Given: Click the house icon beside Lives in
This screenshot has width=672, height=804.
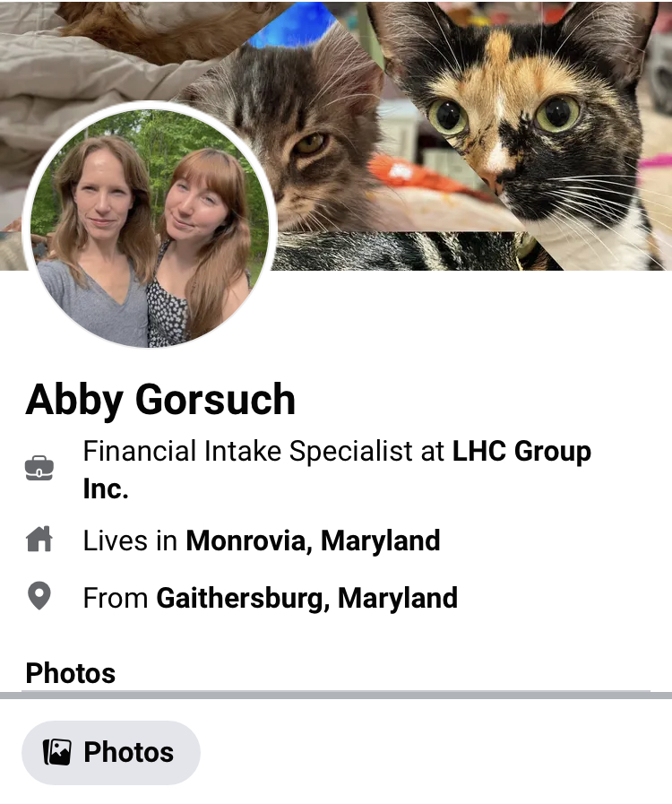Looking at the screenshot, I should (x=39, y=539).
